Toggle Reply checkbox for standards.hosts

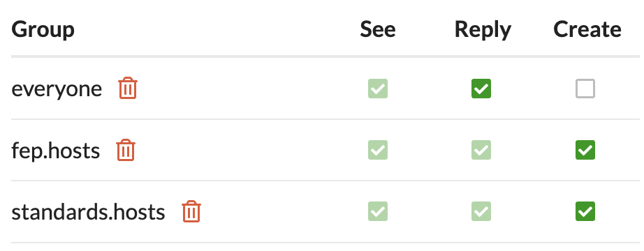[x=481, y=211]
